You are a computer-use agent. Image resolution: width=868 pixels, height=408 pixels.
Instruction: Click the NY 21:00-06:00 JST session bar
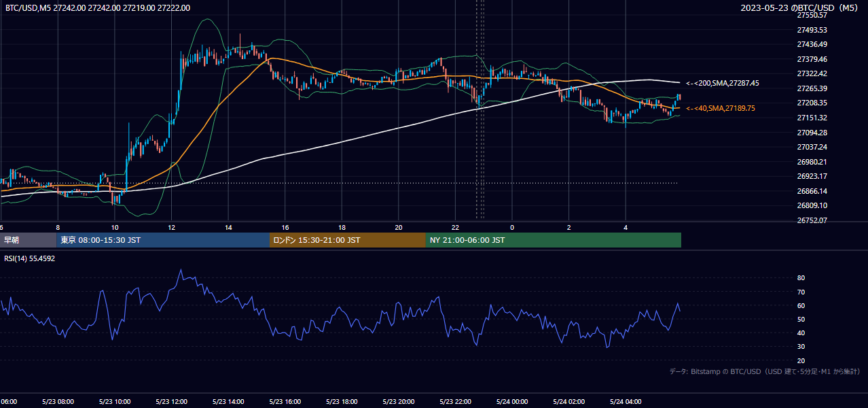[x=554, y=240]
